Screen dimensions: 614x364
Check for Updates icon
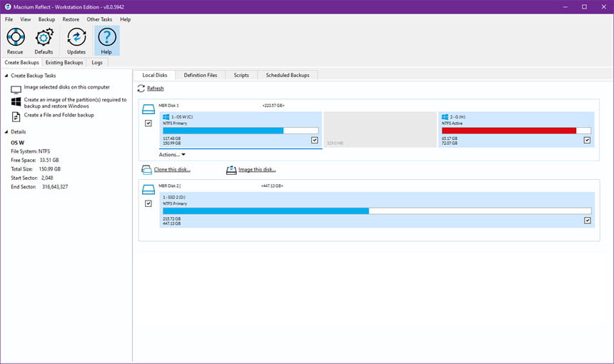click(x=76, y=38)
